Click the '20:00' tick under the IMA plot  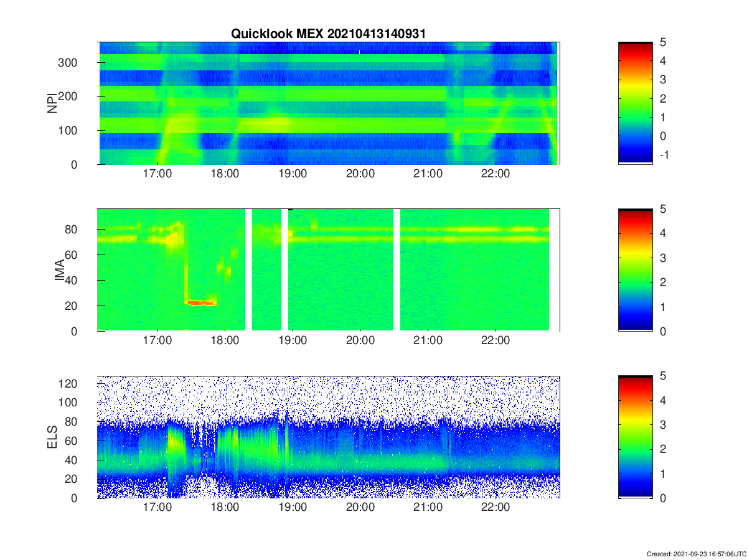tap(360, 341)
